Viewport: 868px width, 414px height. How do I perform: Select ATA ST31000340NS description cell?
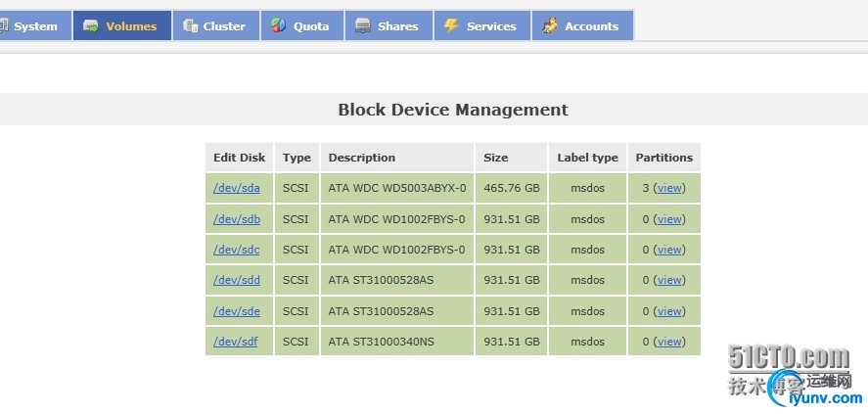(x=397, y=342)
